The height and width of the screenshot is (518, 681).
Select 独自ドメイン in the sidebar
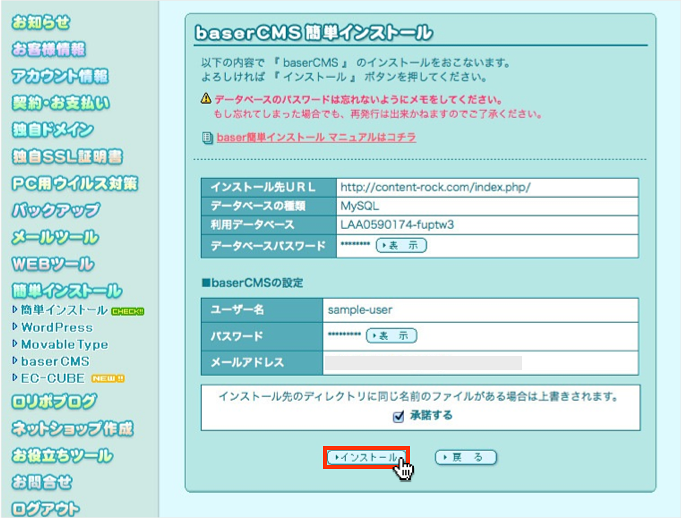pyautogui.click(x=53, y=130)
